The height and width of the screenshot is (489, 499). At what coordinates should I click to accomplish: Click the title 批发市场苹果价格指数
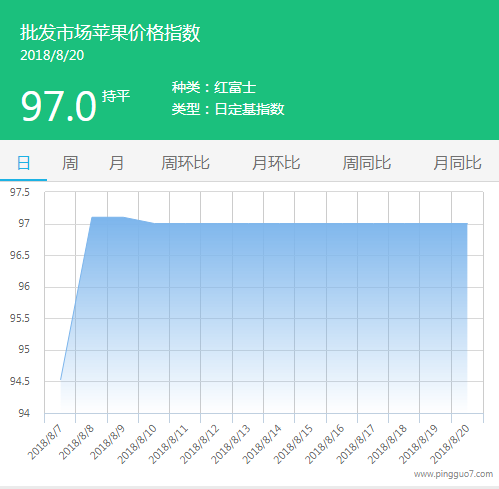pyautogui.click(x=110, y=33)
